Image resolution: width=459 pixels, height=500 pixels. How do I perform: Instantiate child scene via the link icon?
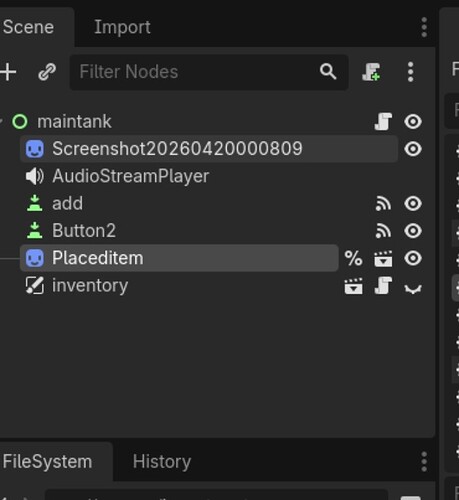tap(47, 72)
